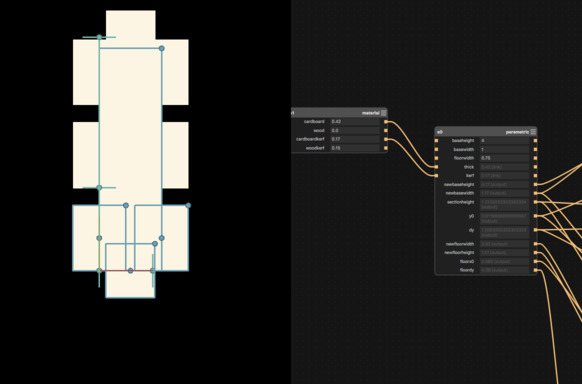Click the newfloorheight output port
This screenshot has width=582, height=384.
pos(535,253)
